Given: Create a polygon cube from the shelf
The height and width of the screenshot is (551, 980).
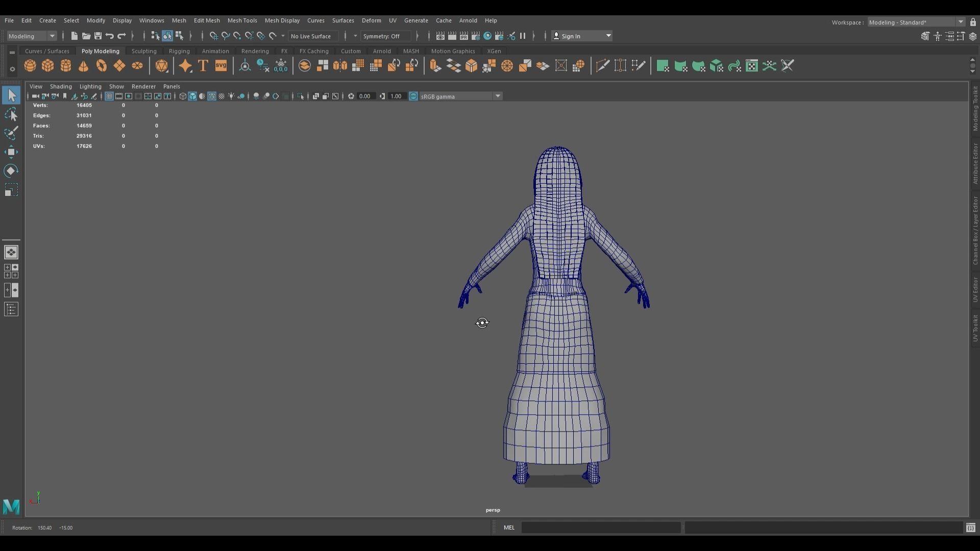Looking at the screenshot, I should (x=48, y=66).
